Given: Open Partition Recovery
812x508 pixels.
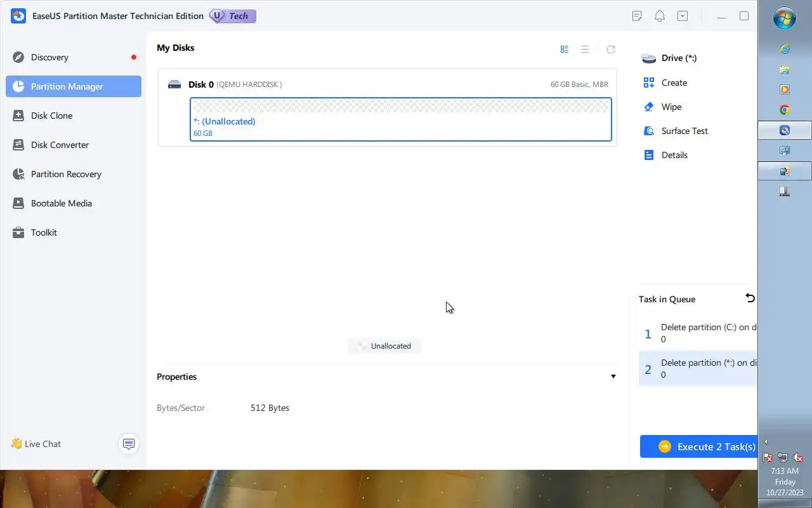Looking at the screenshot, I should click(x=74, y=174).
